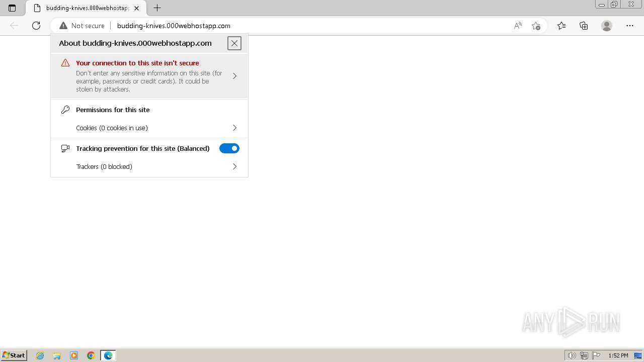Viewport: 644px width, 362px height.
Task: Expand Cookies in use details
Action: (x=149, y=128)
